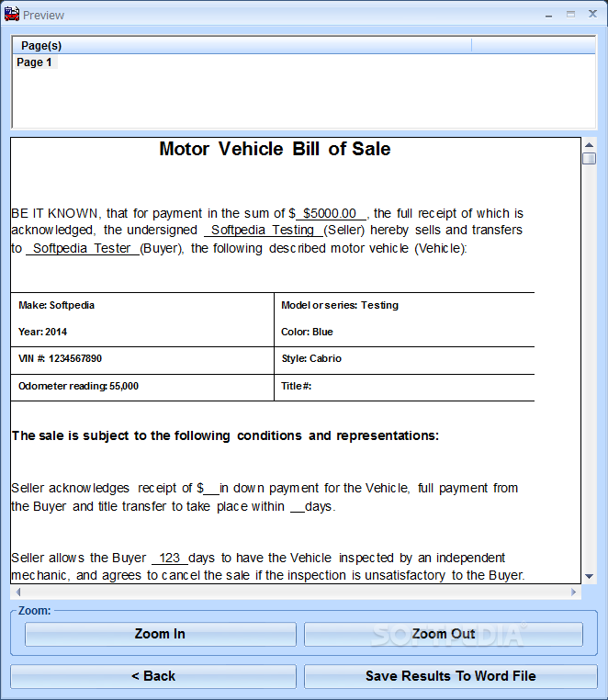Click the 'Year: 2014' text
Screen dimensions: 608x700
click(42, 332)
